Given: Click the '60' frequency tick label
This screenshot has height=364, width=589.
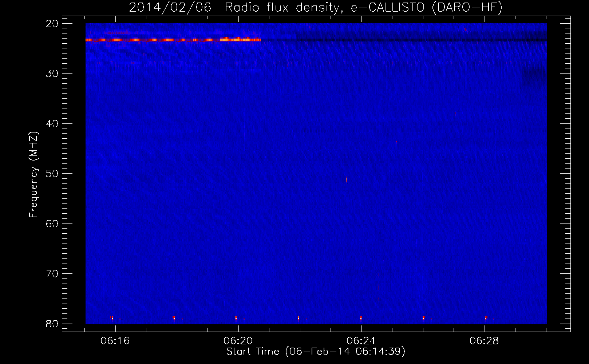Looking at the screenshot, I should click(52, 223).
